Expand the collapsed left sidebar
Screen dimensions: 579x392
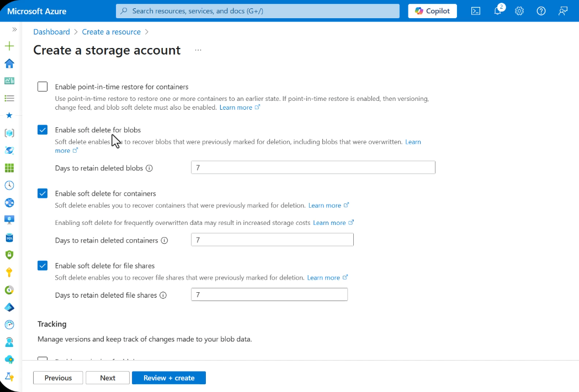tap(13, 30)
